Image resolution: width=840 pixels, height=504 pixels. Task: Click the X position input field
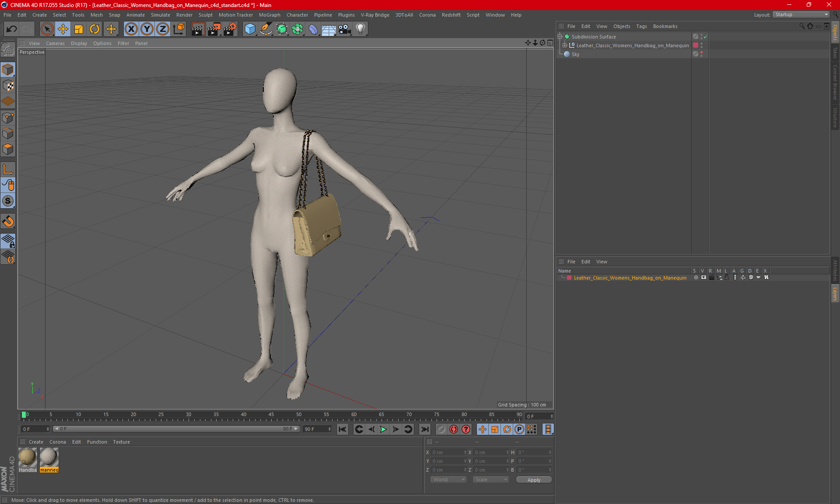(x=448, y=452)
